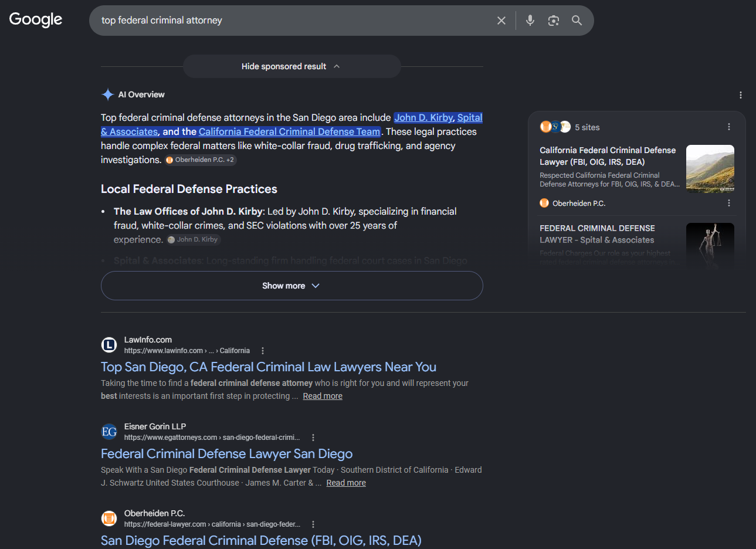Open the 5 sites source list
The height and width of the screenshot is (549, 756).
569,127
